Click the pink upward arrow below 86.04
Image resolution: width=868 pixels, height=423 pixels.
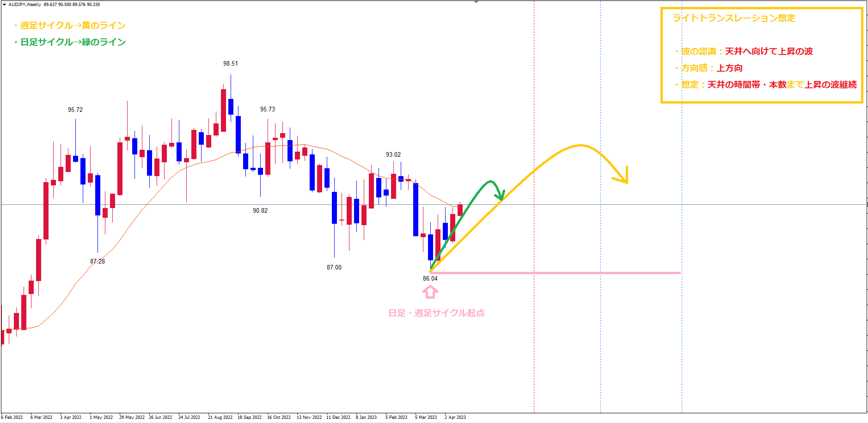[x=430, y=292]
